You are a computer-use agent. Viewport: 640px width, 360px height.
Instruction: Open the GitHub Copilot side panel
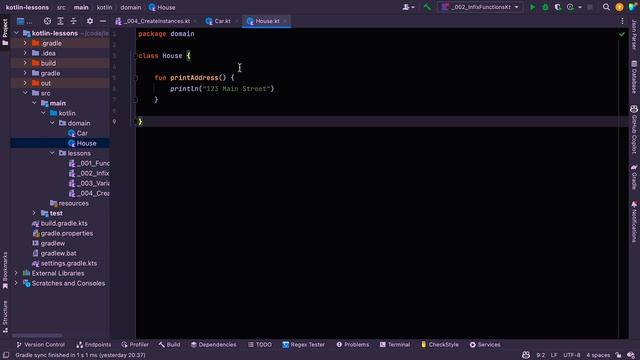(x=634, y=129)
